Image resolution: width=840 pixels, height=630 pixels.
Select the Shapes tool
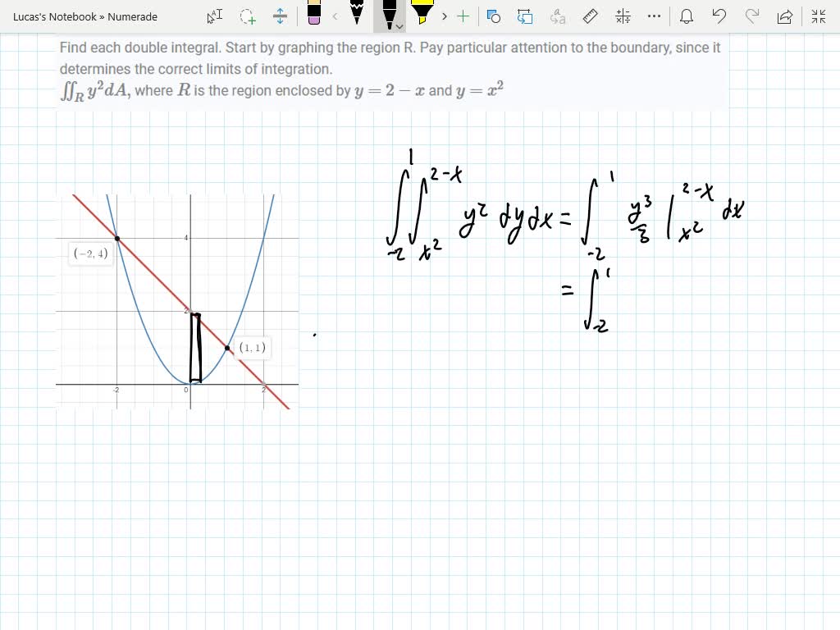[x=493, y=16]
